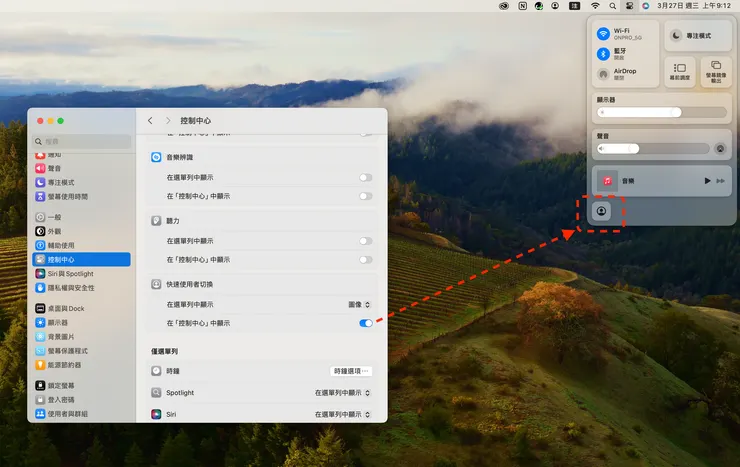The height and width of the screenshot is (467, 740).
Task: Open Siri from the menu bar
Action: (x=646, y=6)
